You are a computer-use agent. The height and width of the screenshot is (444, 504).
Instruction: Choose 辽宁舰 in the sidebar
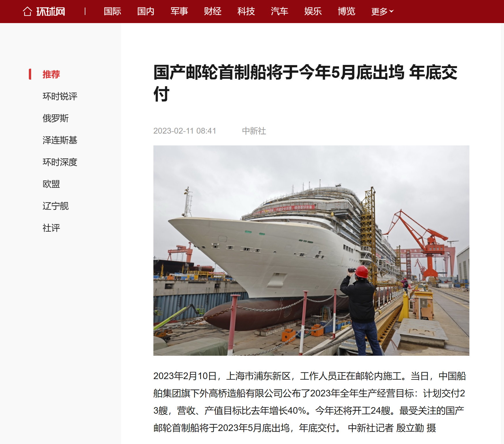click(56, 206)
